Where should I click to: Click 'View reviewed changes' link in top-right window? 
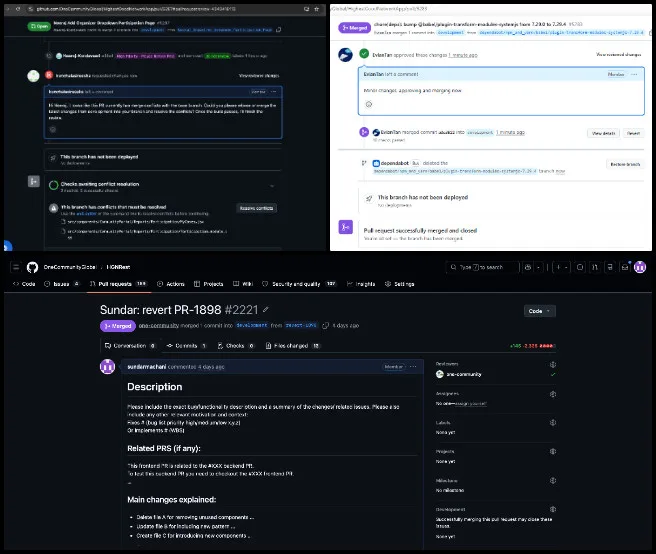(618, 54)
